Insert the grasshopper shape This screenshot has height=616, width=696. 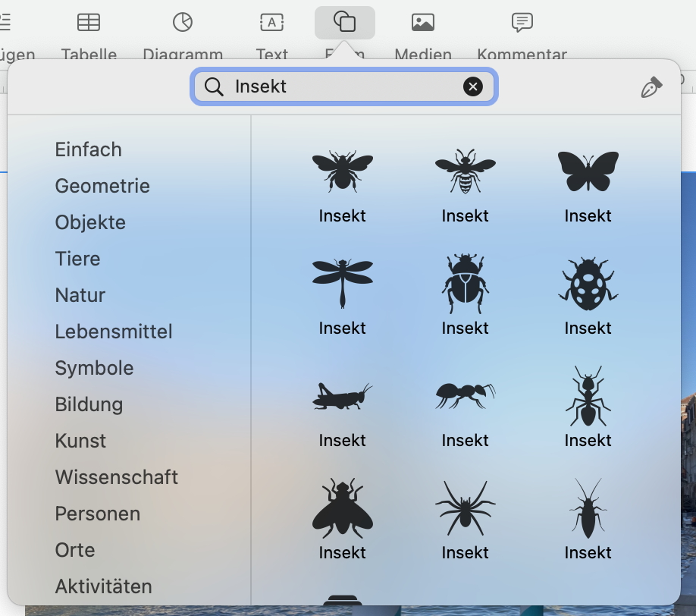pyautogui.click(x=342, y=396)
